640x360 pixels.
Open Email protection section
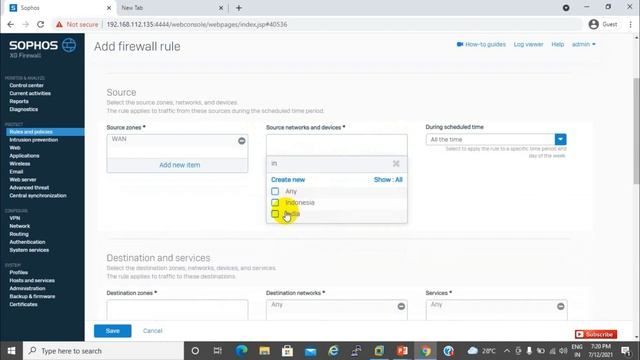(16, 171)
